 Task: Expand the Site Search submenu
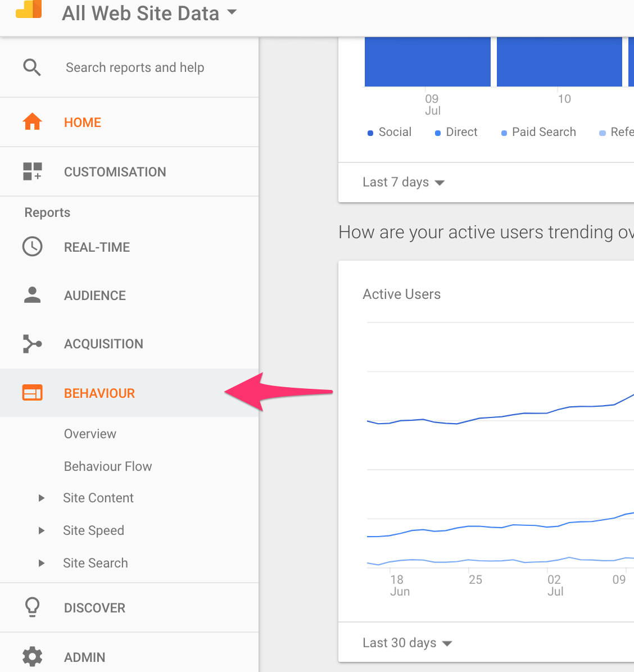click(42, 563)
